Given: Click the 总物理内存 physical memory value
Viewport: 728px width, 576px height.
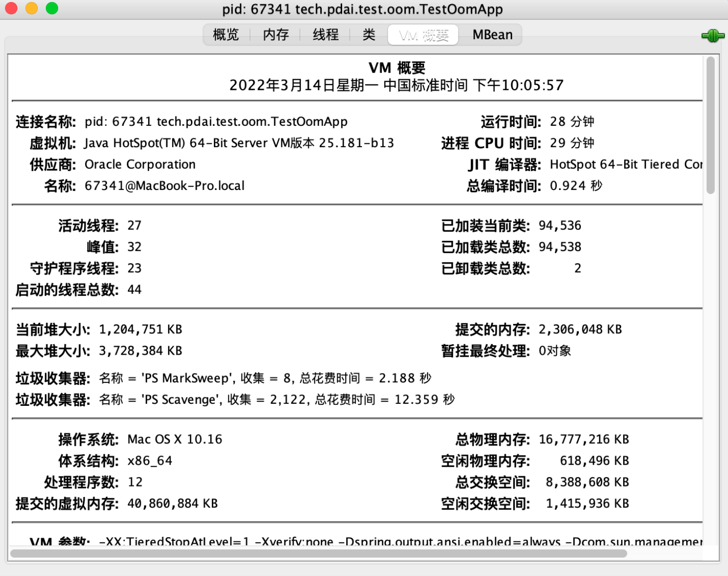Looking at the screenshot, I should click(x=584, y=439).
